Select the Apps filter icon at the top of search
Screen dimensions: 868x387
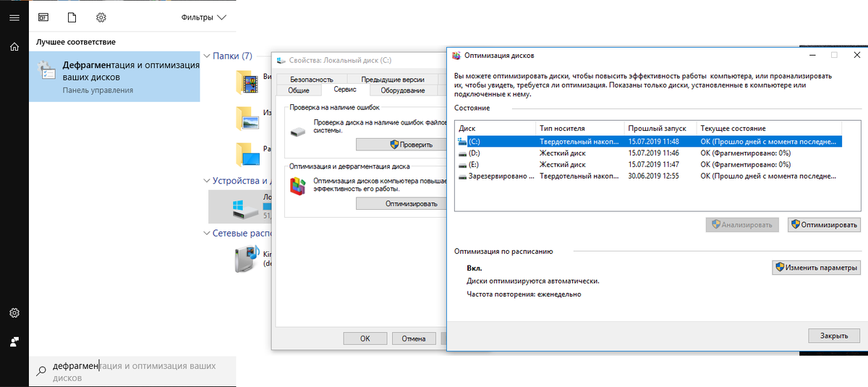click(43, 17)
